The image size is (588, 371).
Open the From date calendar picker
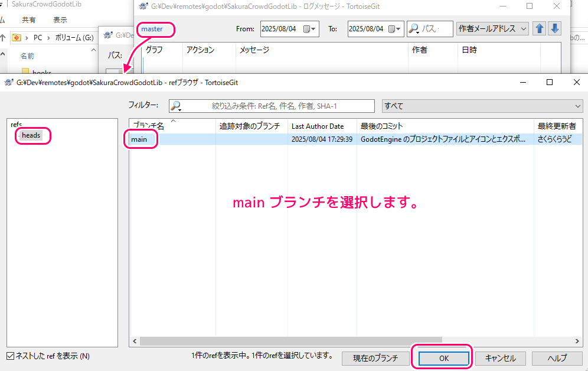tap(309, 28)
